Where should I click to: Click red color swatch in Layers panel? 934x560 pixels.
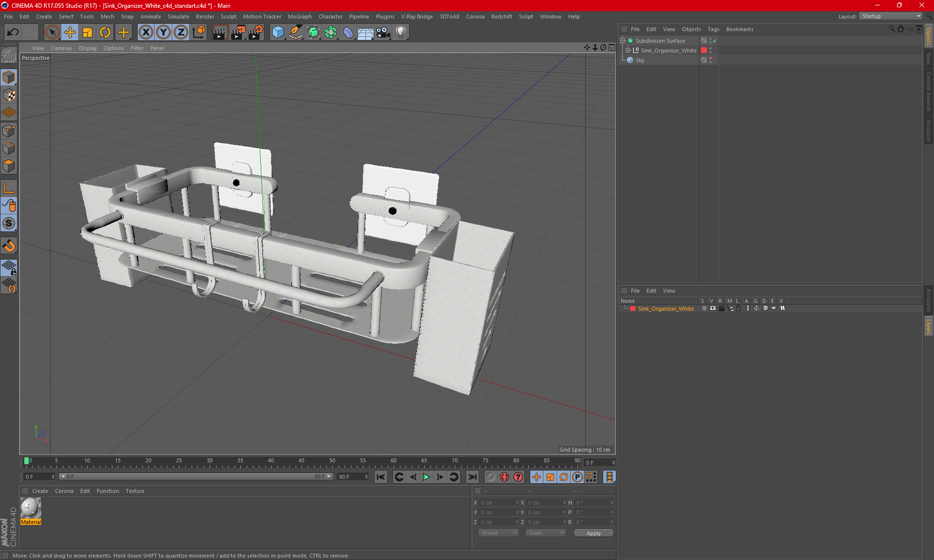click(633, 309)
